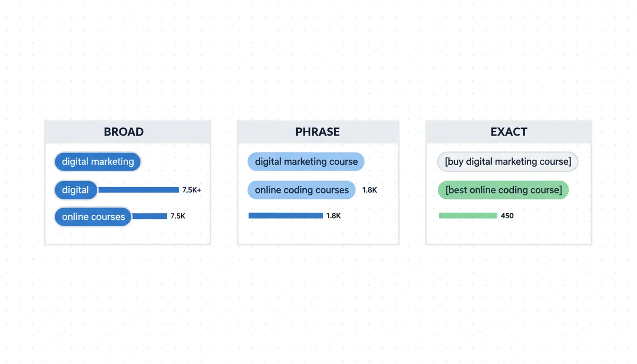The height and width of the screenshot is (364, 637).
Task: Click the volume bar beside "online courses"
Action: coord(150,216)
